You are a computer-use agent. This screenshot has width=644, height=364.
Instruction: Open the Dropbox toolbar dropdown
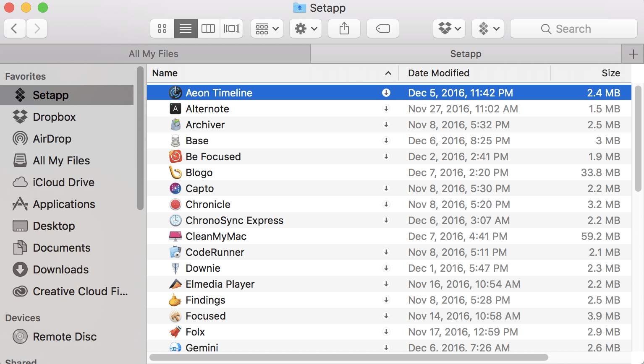click(449, 29)
